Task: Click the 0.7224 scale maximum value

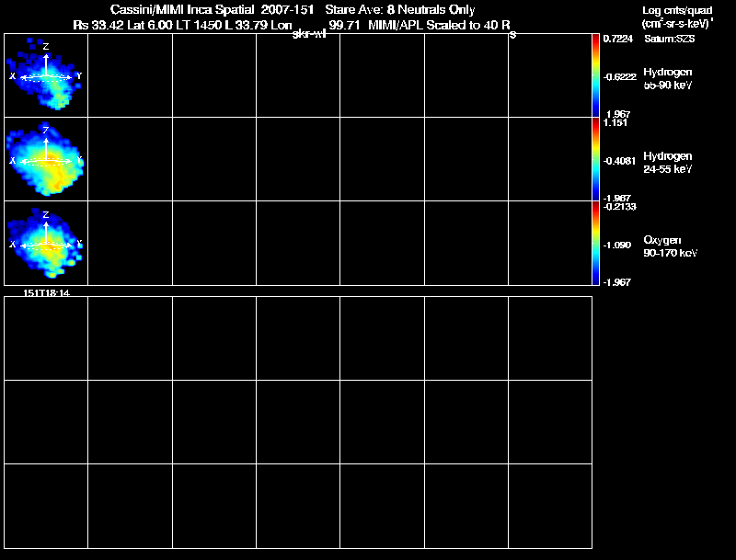Action: [x=617, y=39]
